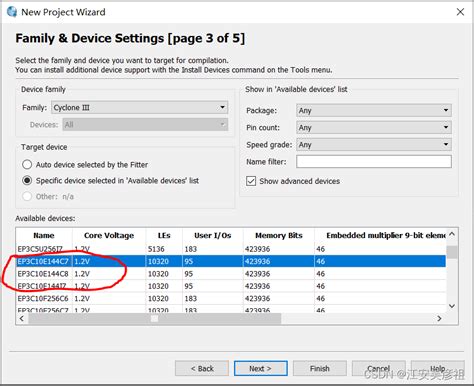
Task: Click left arrow of horizontal scrollbar
Action: tap(22, 319)
